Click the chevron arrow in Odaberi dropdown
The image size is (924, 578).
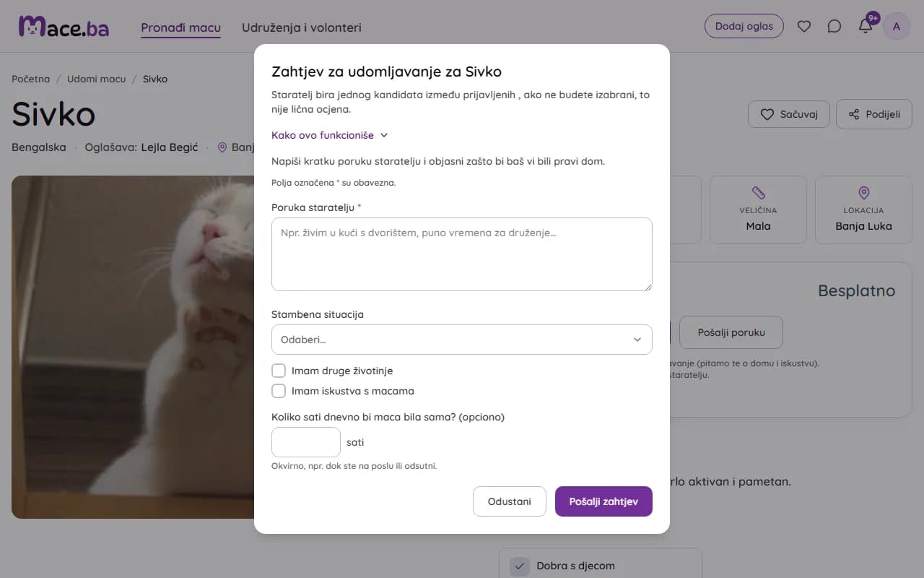coord(637,340)
